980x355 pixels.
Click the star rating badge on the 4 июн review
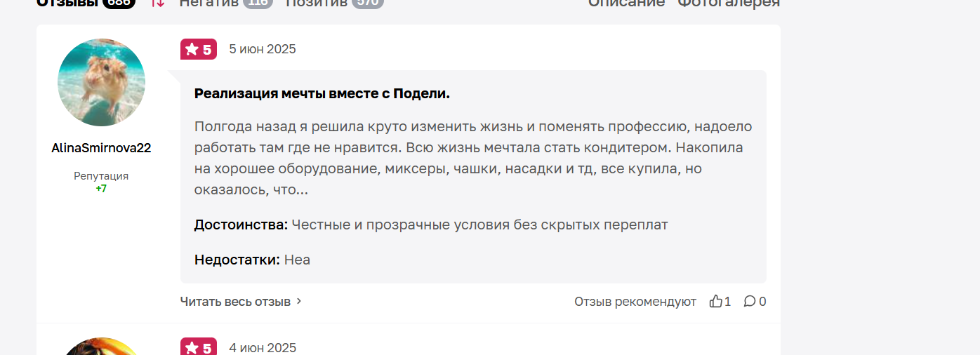(199, 347)
